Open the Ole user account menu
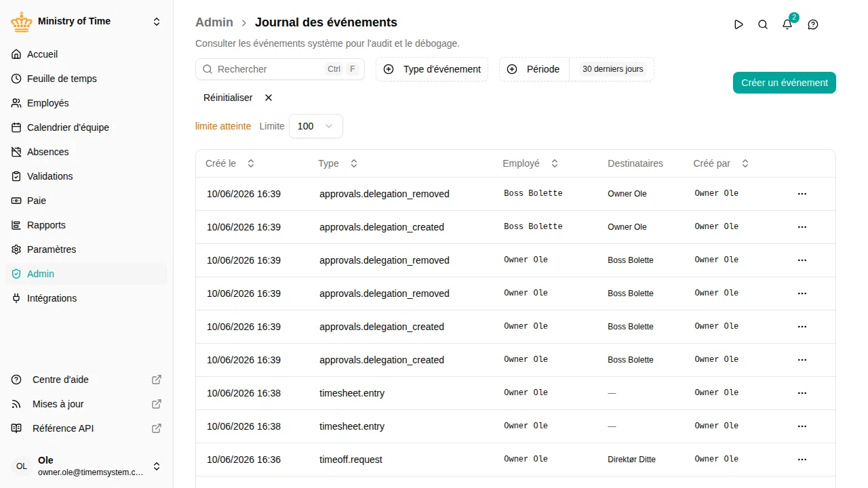The height and width of the screenshot is (488, 868). click(x=86, y=466)
